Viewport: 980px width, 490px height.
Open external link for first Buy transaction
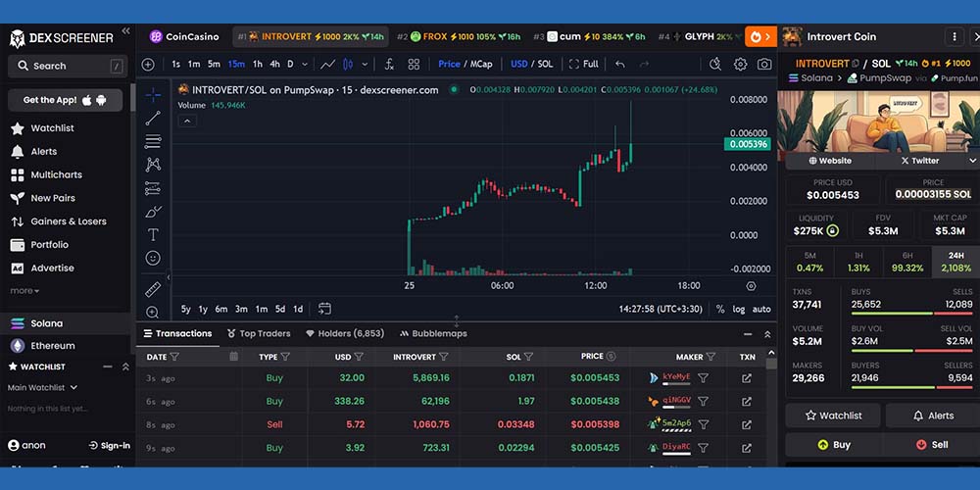747,378
